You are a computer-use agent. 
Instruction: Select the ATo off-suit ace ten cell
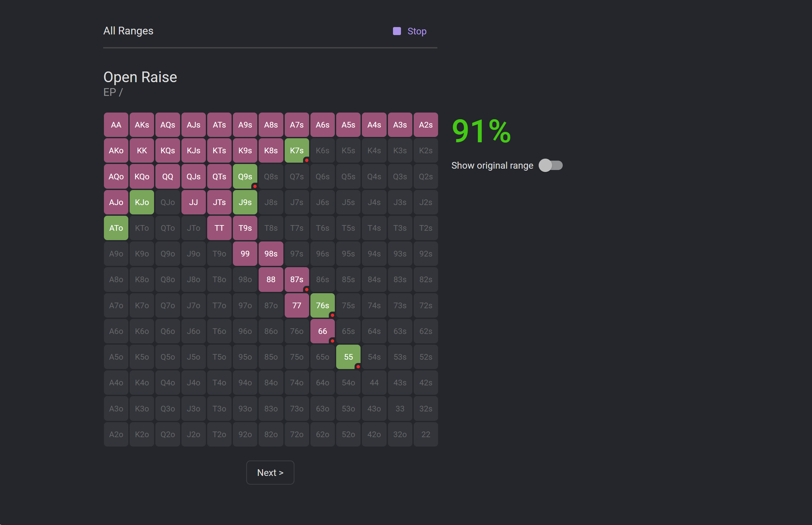point(117,228)
